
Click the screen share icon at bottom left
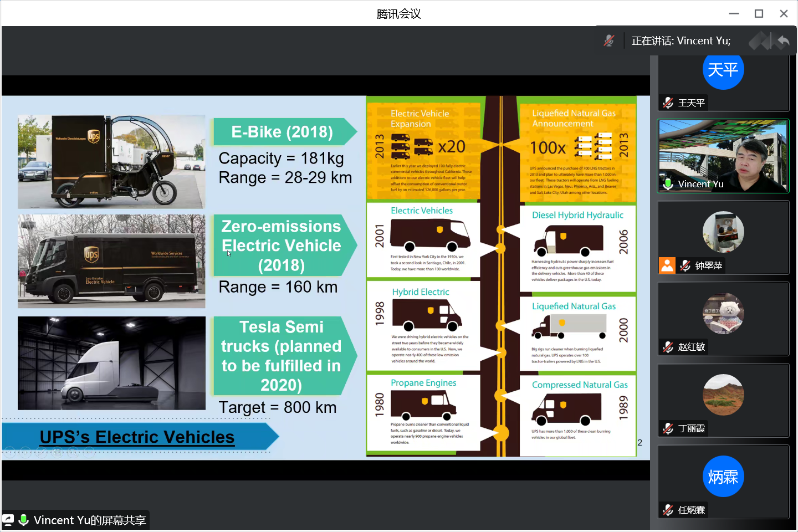tap(8, 520)
